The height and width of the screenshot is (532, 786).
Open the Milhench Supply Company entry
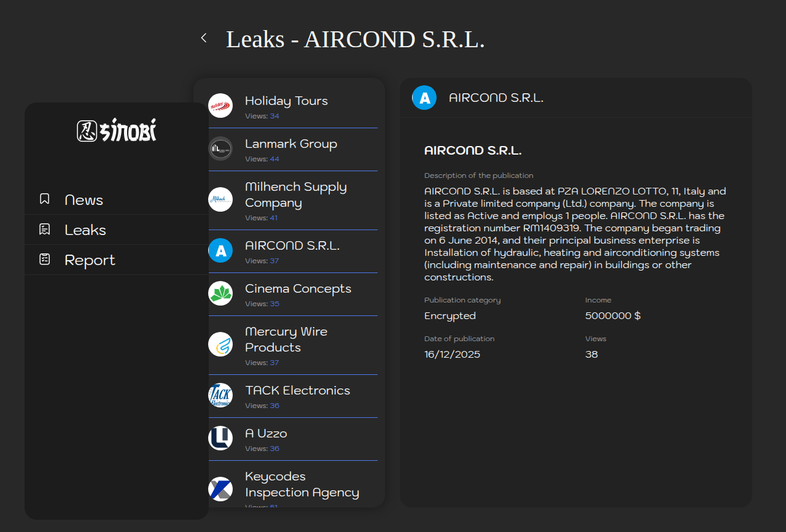point(295,195)
